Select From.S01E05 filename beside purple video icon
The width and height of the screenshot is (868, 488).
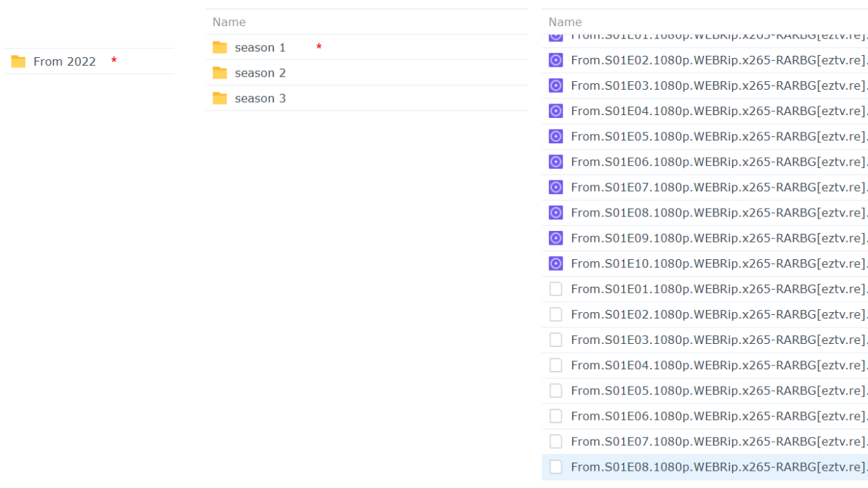[x=719, y=136]
